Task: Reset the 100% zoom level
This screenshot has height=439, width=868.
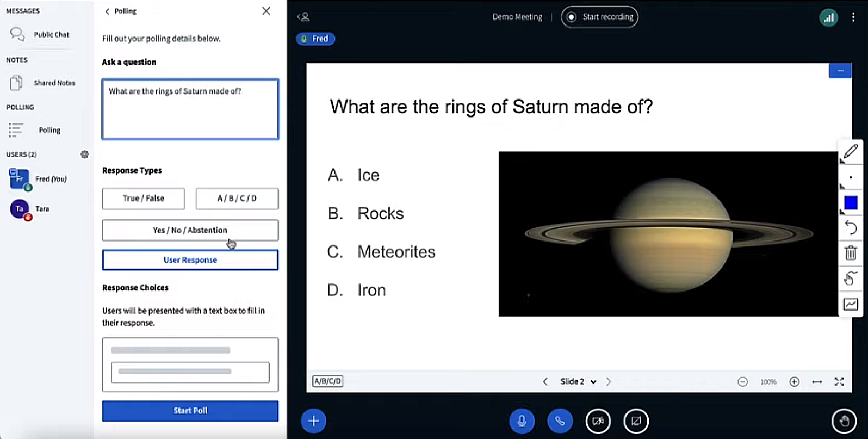Action: pos(768,382)
